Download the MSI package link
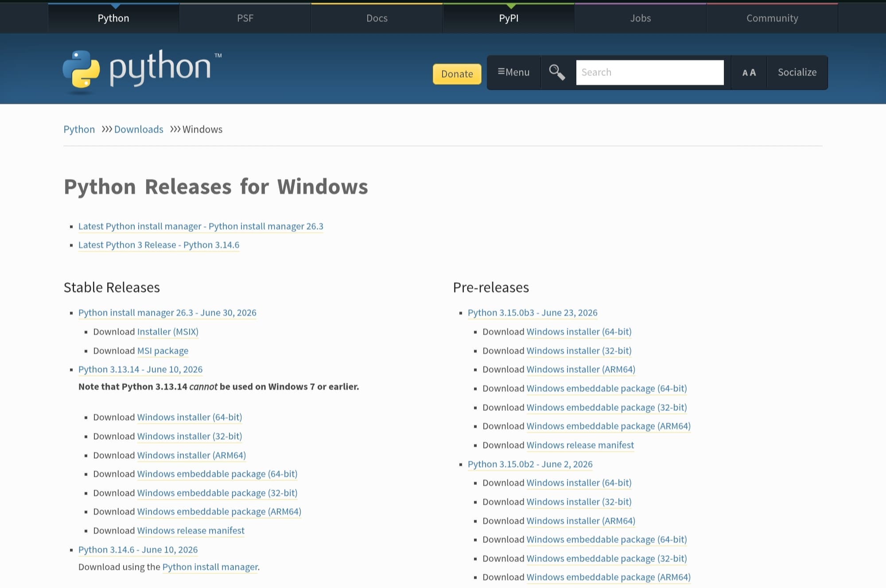The image size is (886, 588). click(163, 351)
